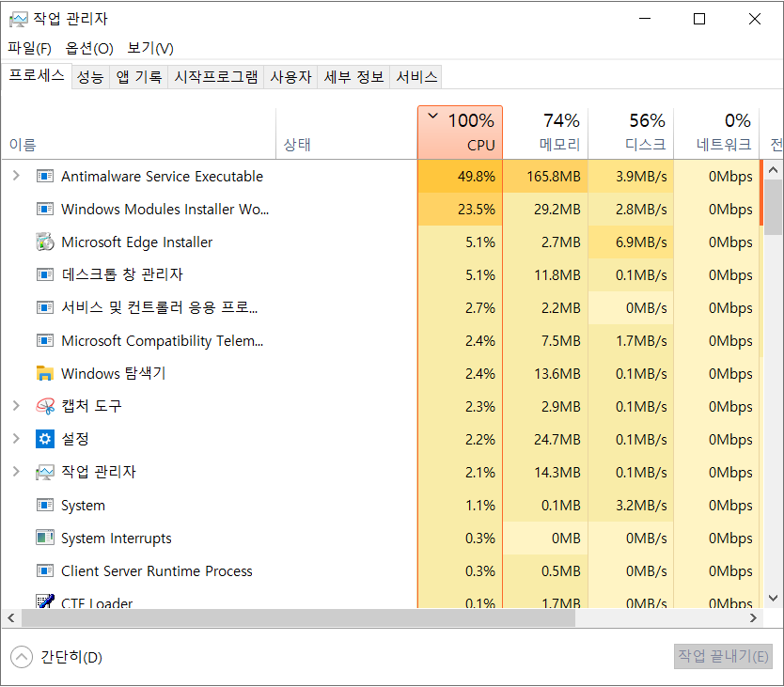Viewport: 784px width, 687px height.
Task: Expand the Antimalware Service Executable row
Action: click(16, 176)
